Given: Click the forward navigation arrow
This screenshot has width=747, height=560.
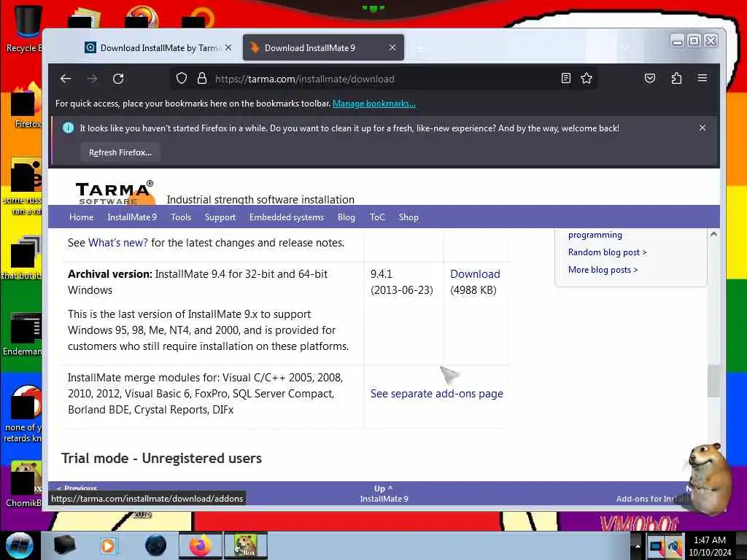Looking at the screenshot, I should 93,79.
